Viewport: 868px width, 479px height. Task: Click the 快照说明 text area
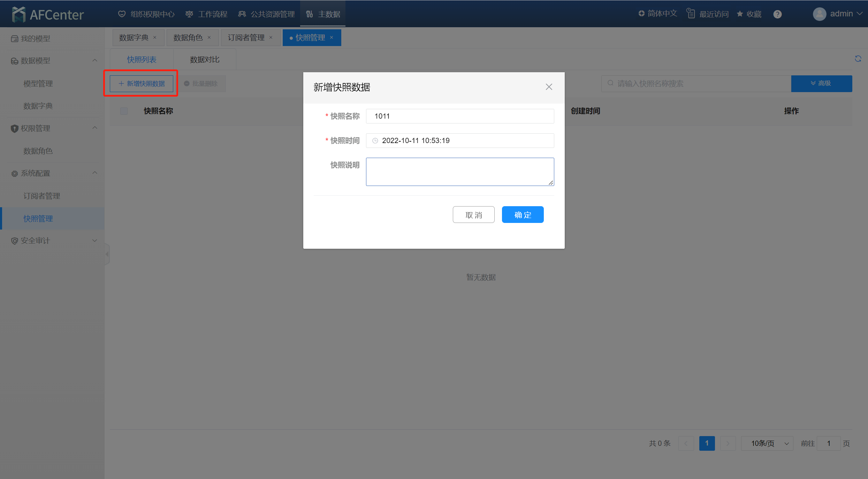459,172
